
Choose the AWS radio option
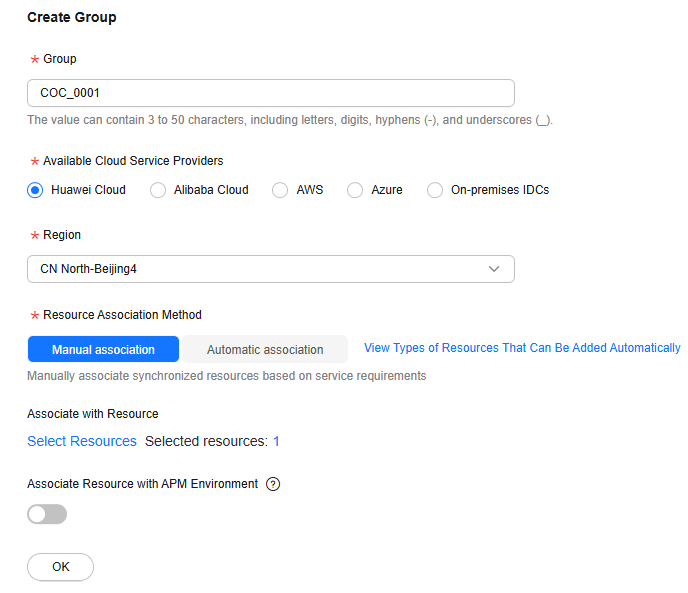pos(280,190)
